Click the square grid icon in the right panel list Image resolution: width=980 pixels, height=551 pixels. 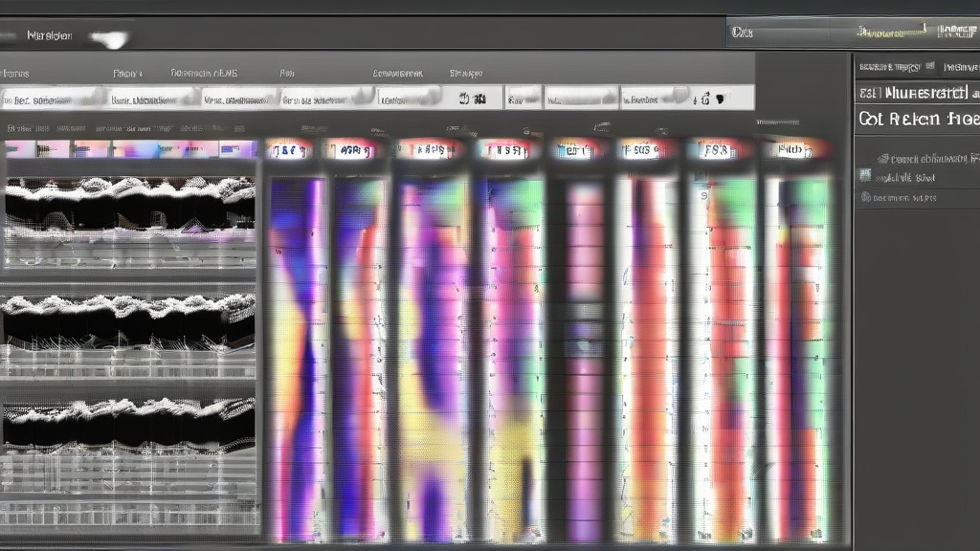(x=865, y=176)
